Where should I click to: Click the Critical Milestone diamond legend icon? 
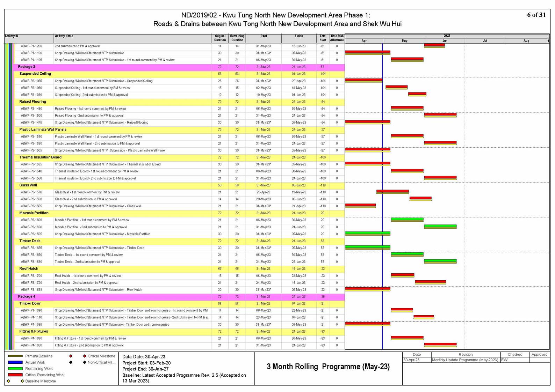tap(84, 356)
